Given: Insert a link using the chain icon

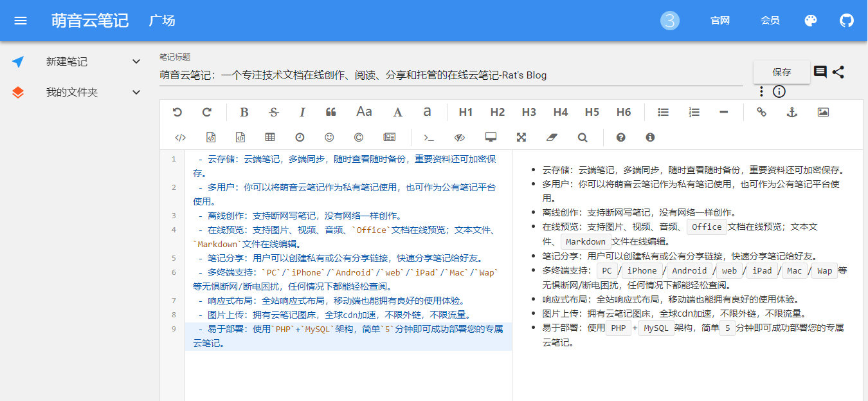Looking at the screenshot, I should [x=761, y=112].
